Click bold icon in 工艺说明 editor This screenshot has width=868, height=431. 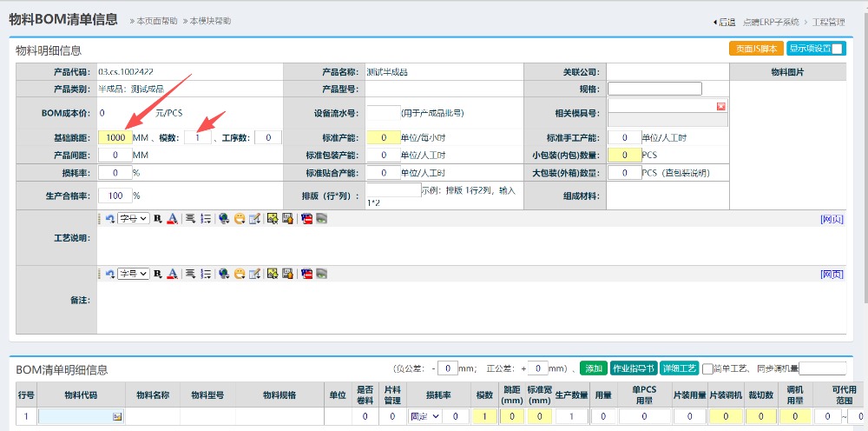[158, 219]
